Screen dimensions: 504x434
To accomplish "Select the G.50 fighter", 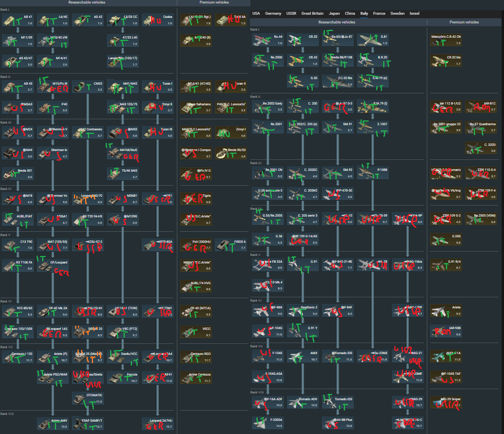I will (303, 81).
